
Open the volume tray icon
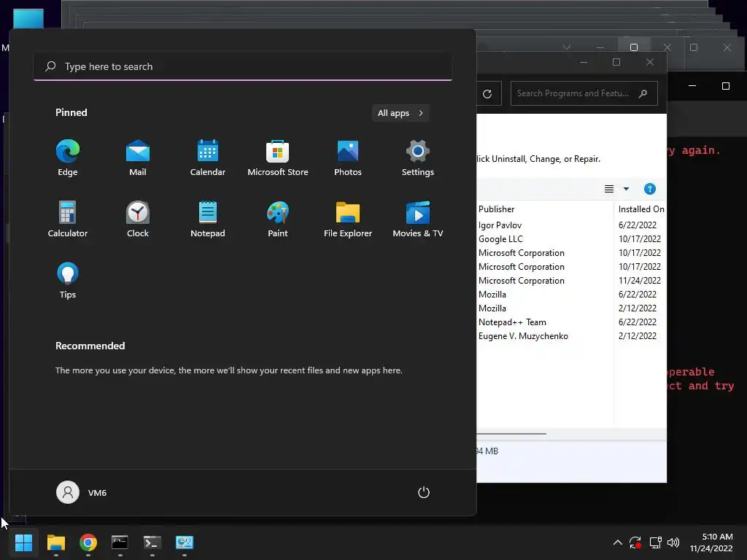tap(673, 542)
